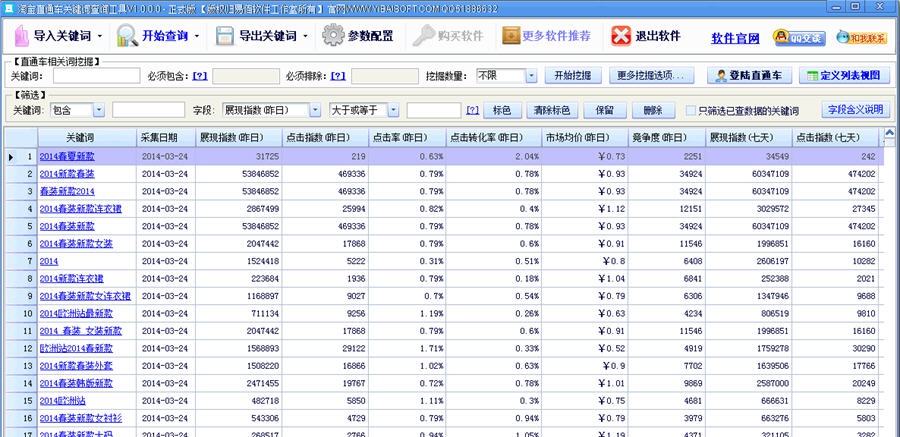Viewport: 900px width, 437px height.
Task: Sort by 点击指数(昨日) column header
Action: (x=325, y=138)
